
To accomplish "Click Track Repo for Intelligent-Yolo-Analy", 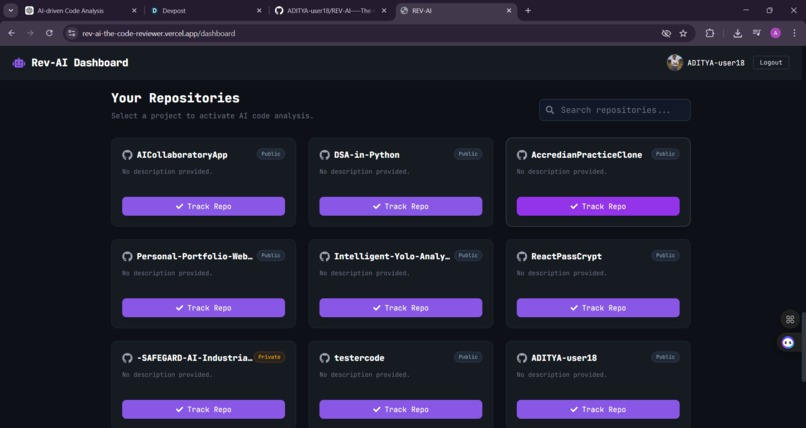I will [x=401, y=308].
